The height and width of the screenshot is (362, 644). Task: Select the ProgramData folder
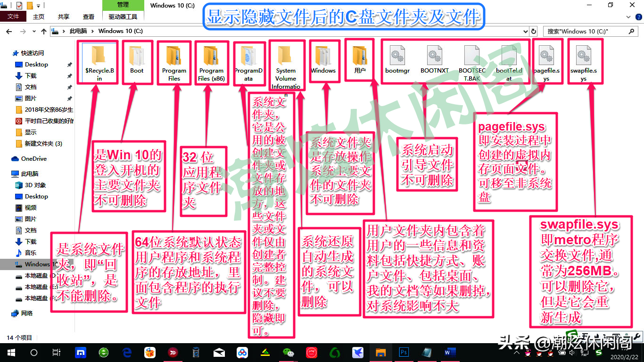click(248, 63)
